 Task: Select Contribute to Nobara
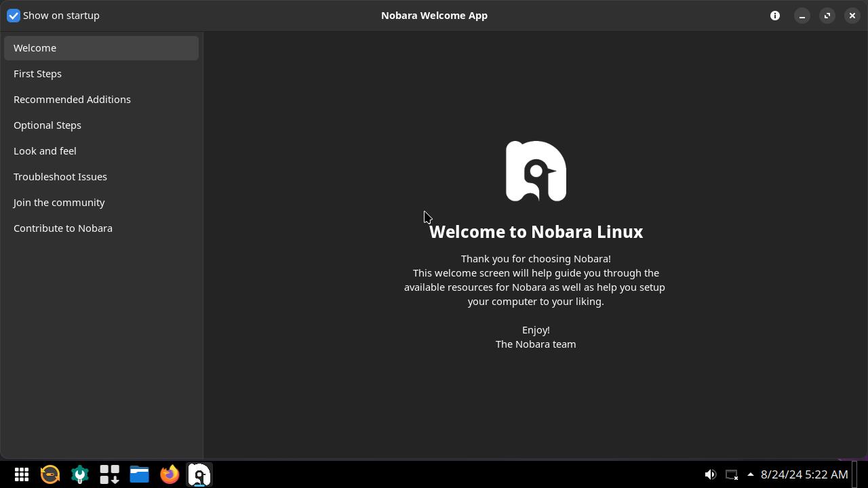coord(101,228)
